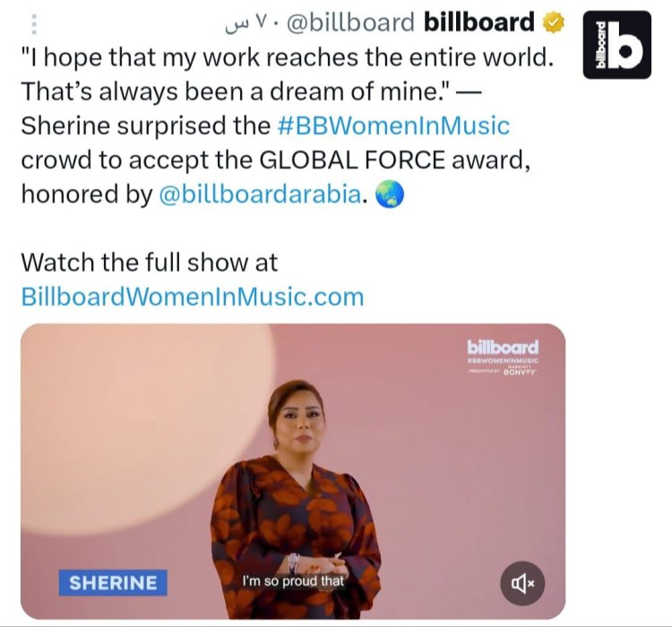672x627 pixels.
Task: Open the Billboard profile avatar
Action: [617, 45]
